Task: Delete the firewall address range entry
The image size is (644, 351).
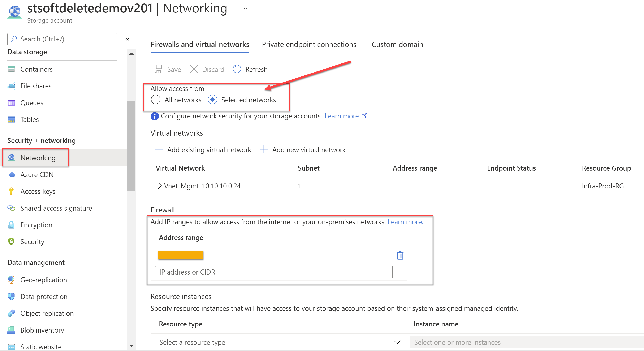Action: (x=400, y=255)
